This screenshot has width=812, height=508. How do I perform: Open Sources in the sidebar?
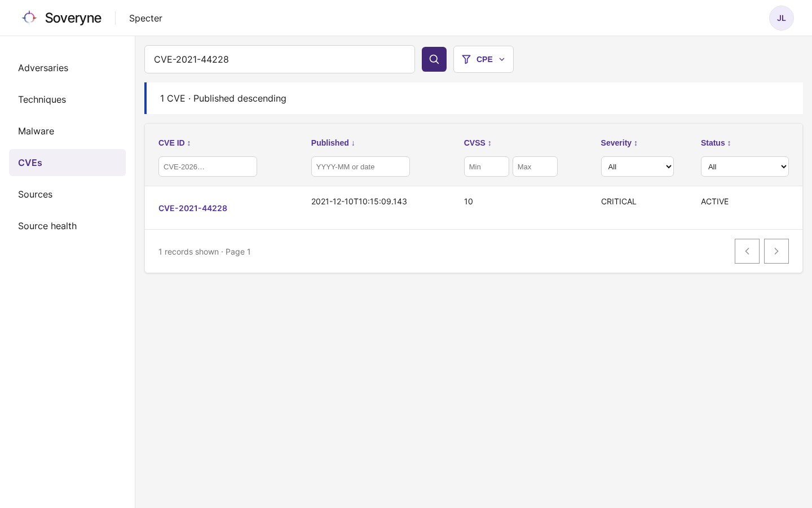coord(67,194)
